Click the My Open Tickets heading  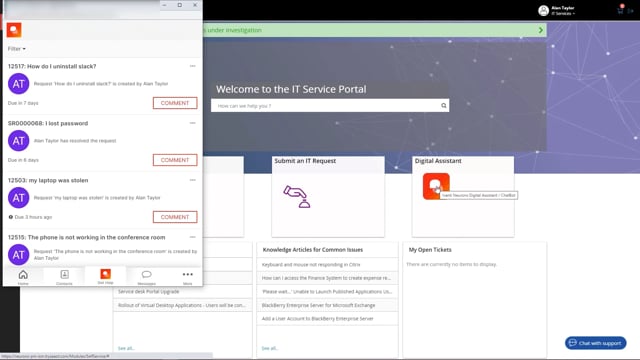click(x=430, y=250)
